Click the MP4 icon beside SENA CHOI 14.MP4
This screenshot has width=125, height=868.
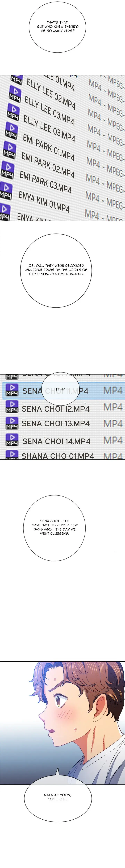pyautogui.click(x=12, y=440)
